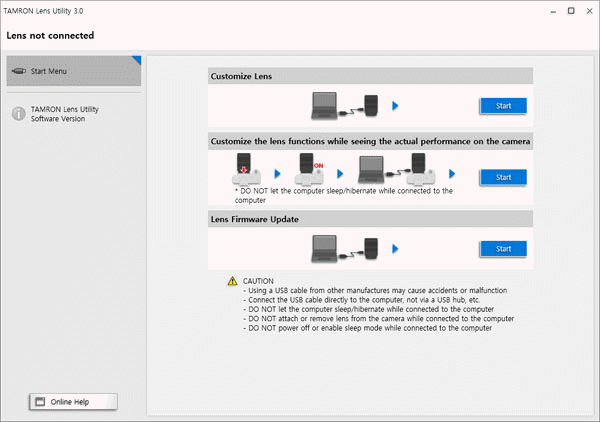The image size is (600, 422).
Task: Start the Lens Firmware Update
Action: click(503, 249)
